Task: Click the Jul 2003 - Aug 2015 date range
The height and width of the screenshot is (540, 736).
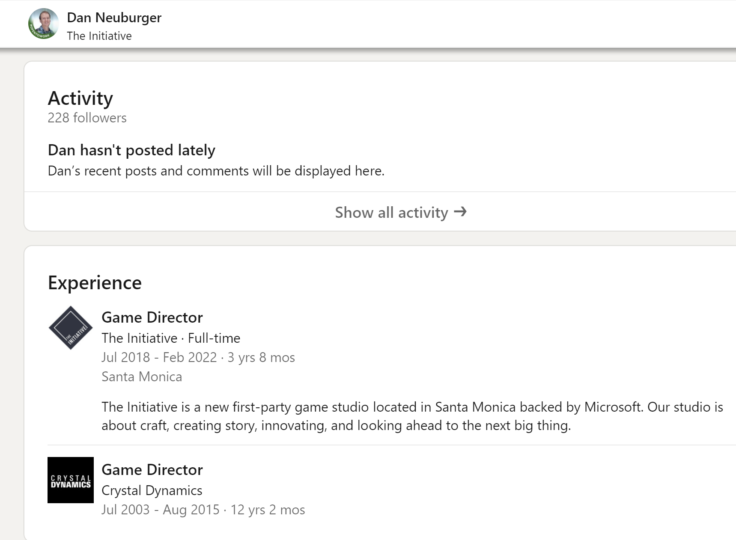Action: [161, 509]
